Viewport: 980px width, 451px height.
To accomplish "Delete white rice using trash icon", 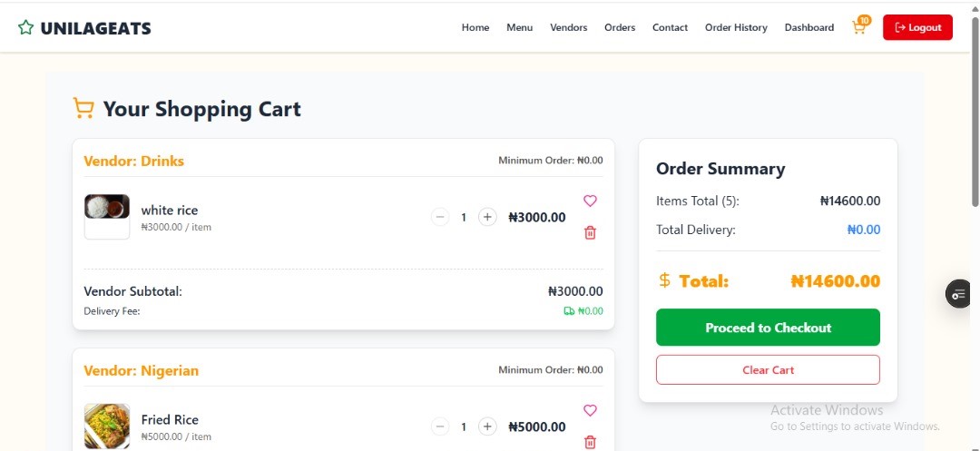I will tap(590, 232).
